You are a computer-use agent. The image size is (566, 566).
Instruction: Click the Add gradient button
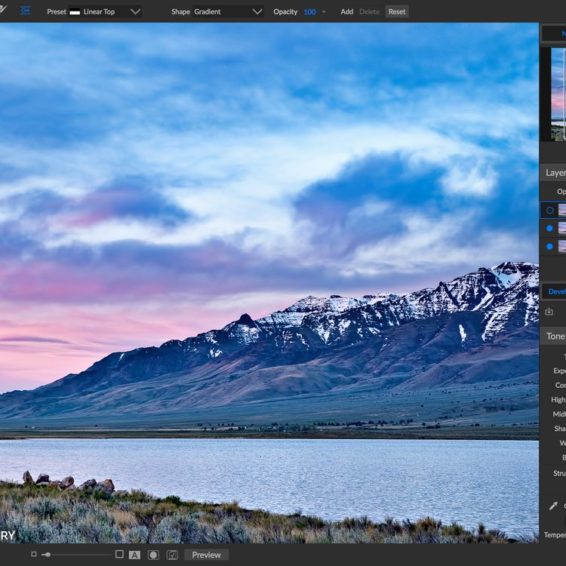347,12
